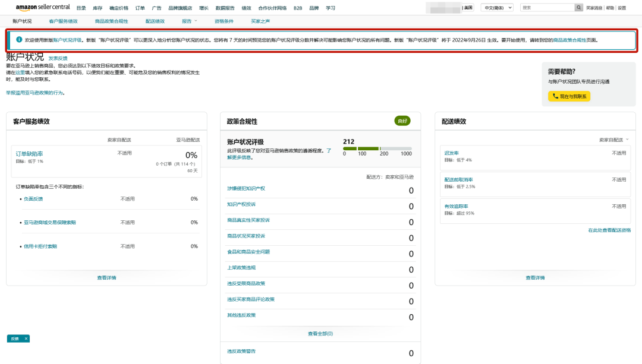Open the 库存 menu

(x=97, y=8)
